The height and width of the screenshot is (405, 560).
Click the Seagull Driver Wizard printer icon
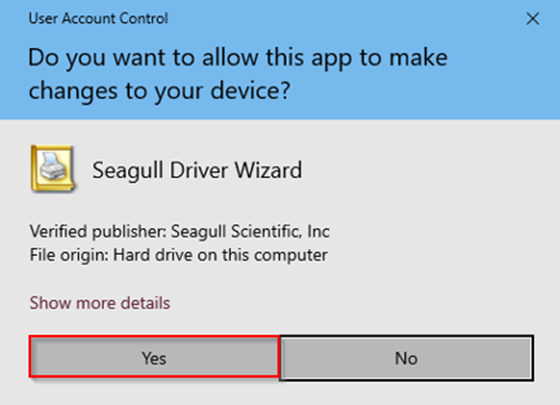(x=53, y=168)
